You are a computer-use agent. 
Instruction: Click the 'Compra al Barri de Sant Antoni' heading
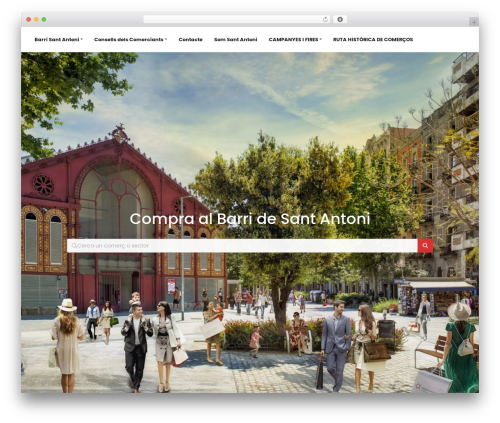pos(250,219)
